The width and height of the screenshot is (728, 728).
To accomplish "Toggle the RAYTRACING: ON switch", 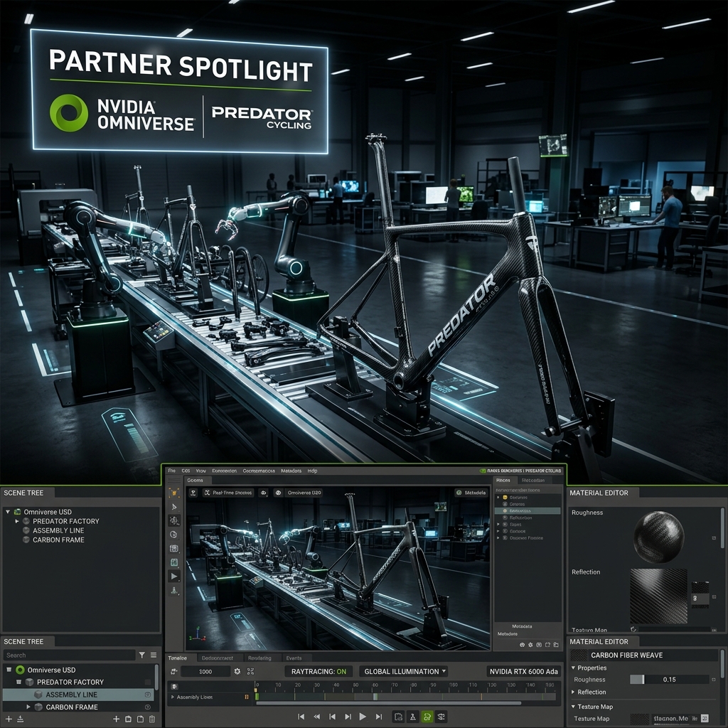I will 318,671.
